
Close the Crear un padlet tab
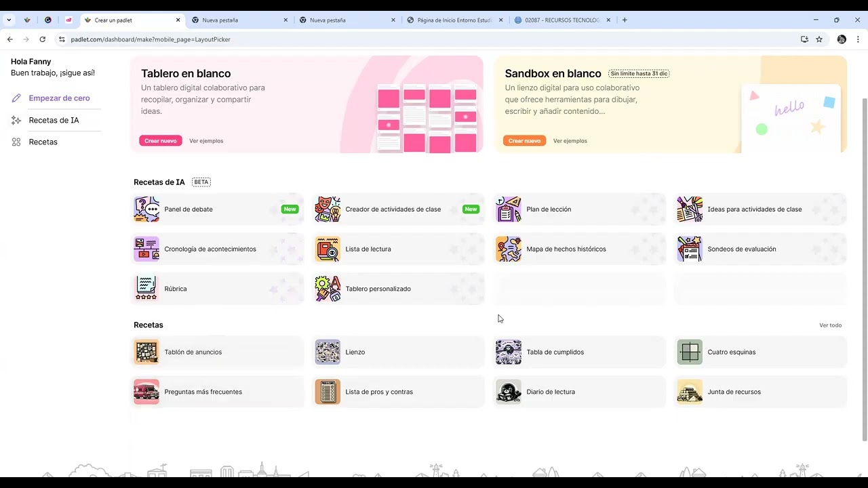(x=178, y=20)
